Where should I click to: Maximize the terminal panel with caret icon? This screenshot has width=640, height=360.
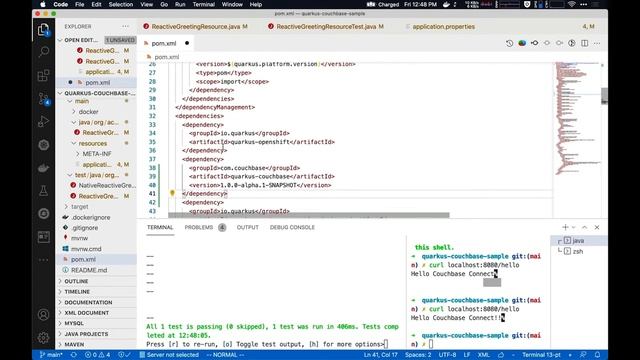coord(584,227)
